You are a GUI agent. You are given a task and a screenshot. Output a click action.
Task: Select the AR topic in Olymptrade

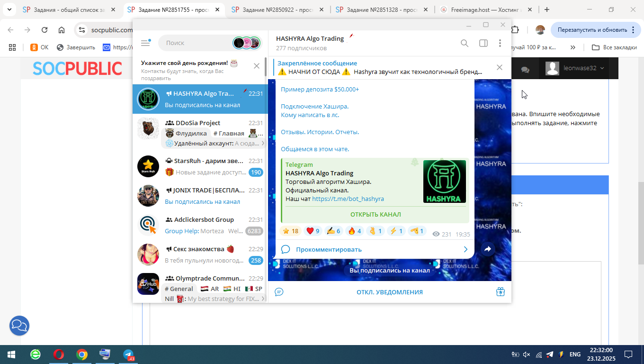[210, 289]
